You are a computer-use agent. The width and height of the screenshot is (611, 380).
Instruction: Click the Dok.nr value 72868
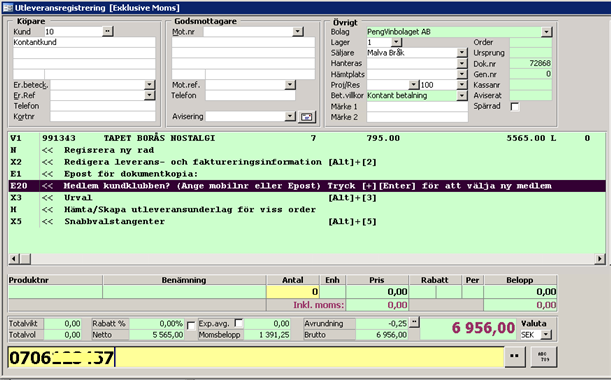(531, 63)
